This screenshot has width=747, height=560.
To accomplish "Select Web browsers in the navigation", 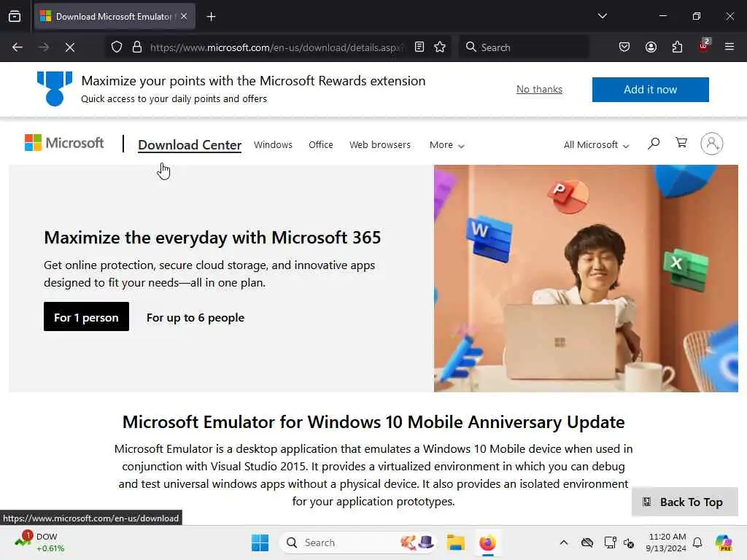I will coord(379,145).
